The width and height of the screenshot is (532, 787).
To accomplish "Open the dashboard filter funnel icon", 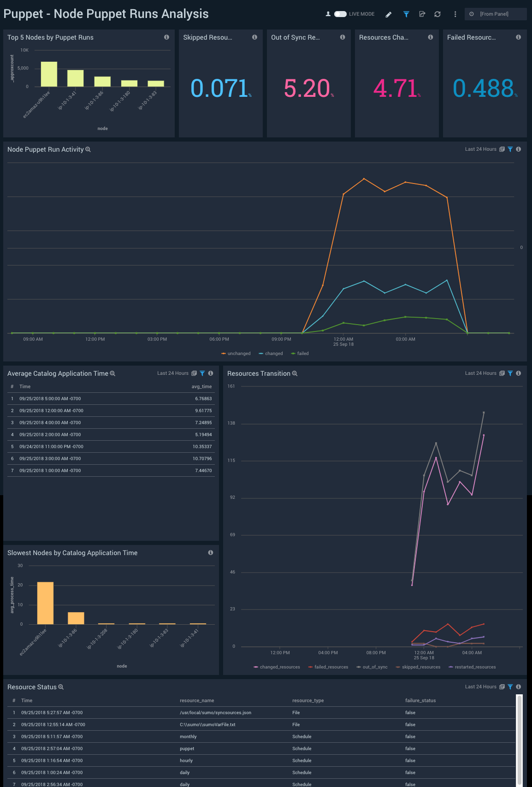I will point(406,14).
